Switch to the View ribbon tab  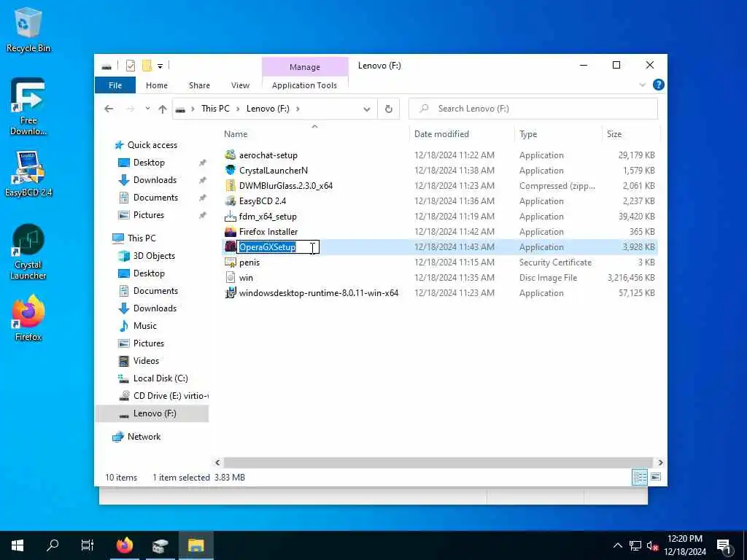click(x=240, y=85)
